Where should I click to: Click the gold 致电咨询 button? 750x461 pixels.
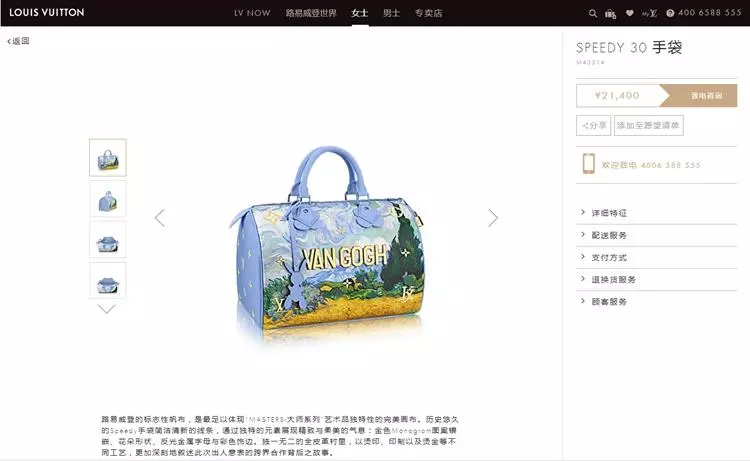[702, 96]
